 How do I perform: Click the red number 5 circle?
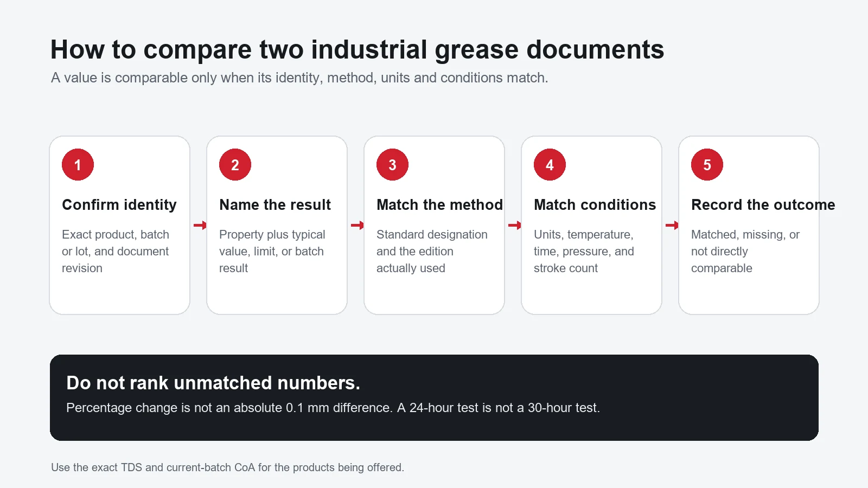pyautogui.click(x=707, y=164)
